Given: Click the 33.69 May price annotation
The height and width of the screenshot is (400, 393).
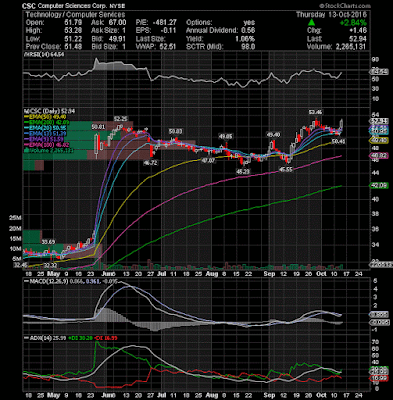Looking at the screenshot, I should 48,241.
